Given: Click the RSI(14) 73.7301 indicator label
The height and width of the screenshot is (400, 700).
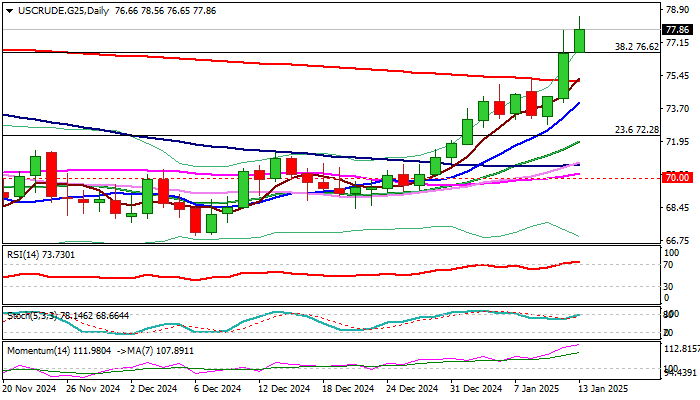Looking at the screenshot, I should pos(41,255).
